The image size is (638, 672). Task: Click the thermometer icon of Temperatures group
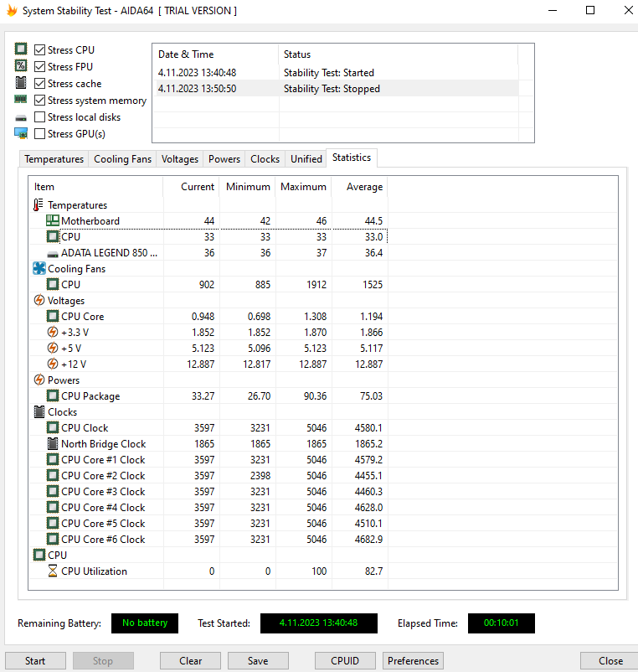coord(39,204)
